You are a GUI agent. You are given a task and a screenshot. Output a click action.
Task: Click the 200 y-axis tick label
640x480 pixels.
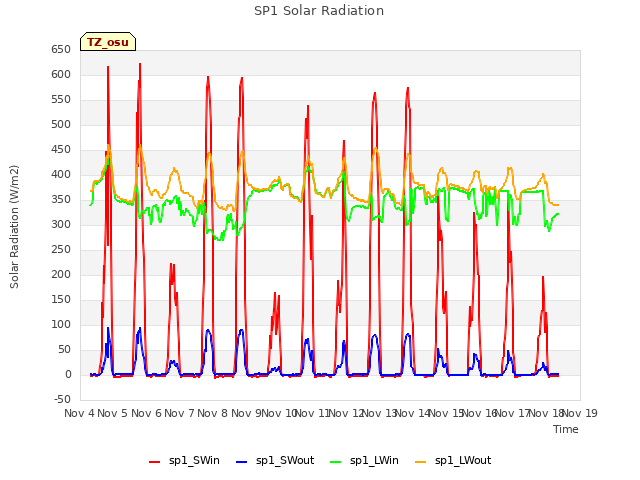pyautogui.click(x=61, y=275)
